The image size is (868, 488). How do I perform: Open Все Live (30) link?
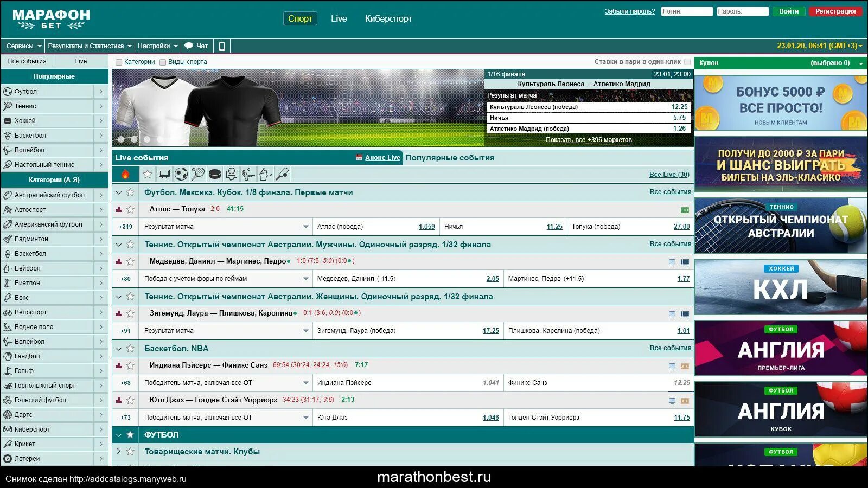669,175
